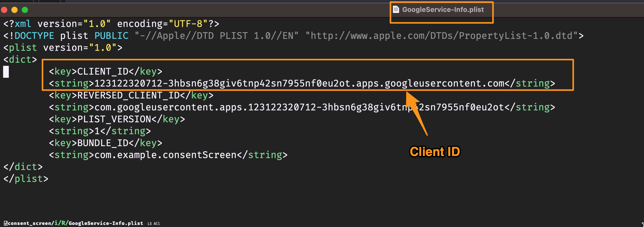Click the closing dict tag
This screenshot has height=227, width=644.
point(23,167)
